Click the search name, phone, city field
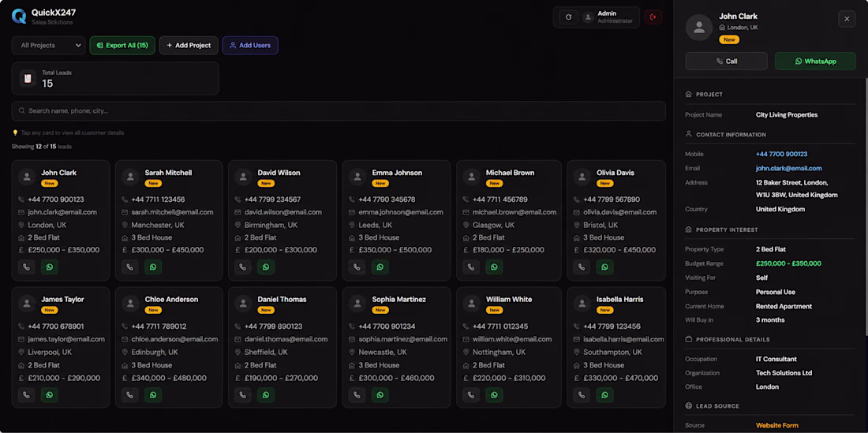Image resolution: width=868 pixels, height=433 pixels. [339, 110]
